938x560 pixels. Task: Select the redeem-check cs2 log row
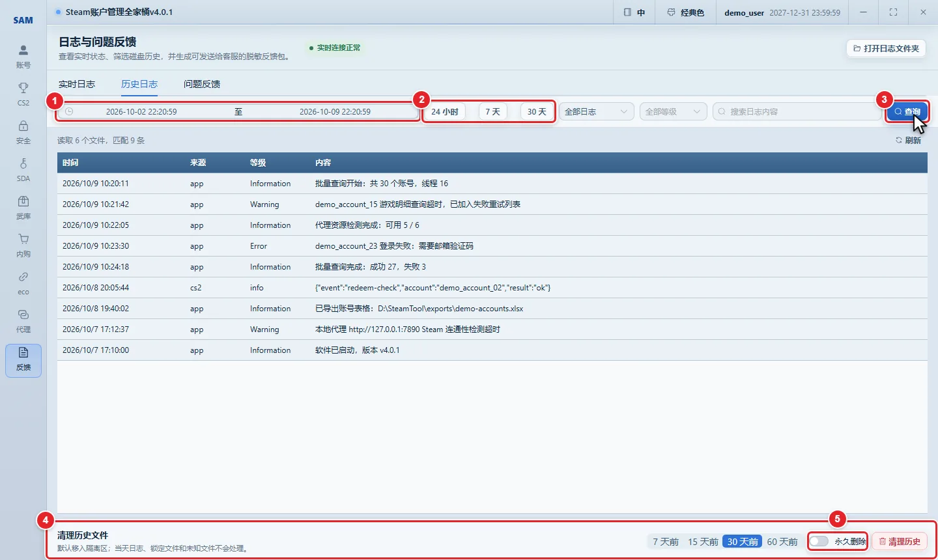pos(492,288)
